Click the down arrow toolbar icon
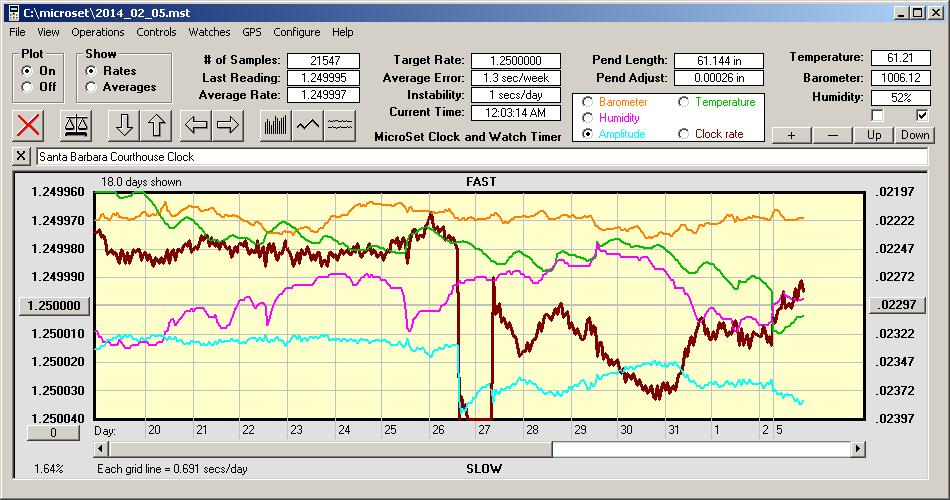The width and height of the screenshot is (950, 500). click(124, 125)
